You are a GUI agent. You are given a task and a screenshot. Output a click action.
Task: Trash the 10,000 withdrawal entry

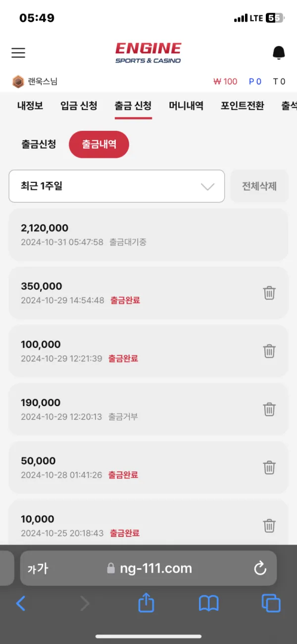pyautogui.click(x=269, y=526)
